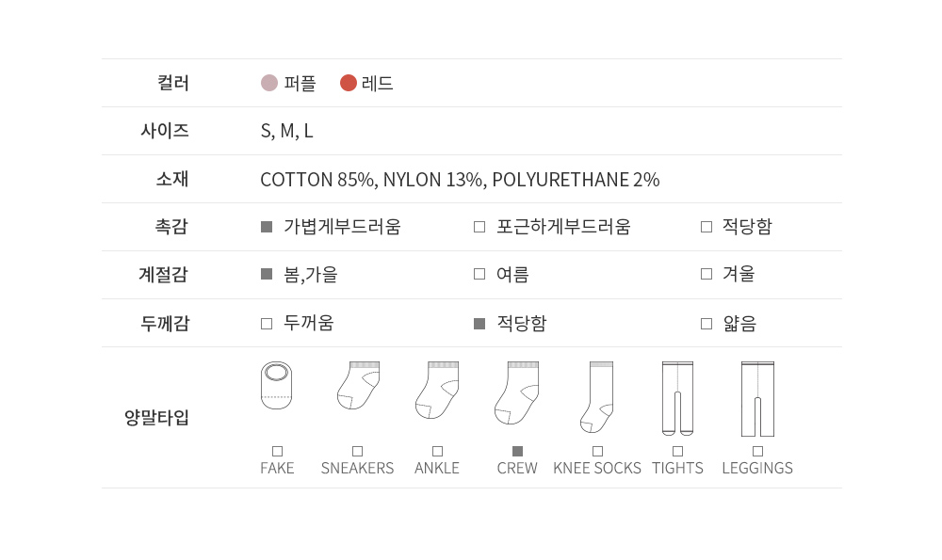Check the 겨울 season checkbox

[x=706, y=275]
